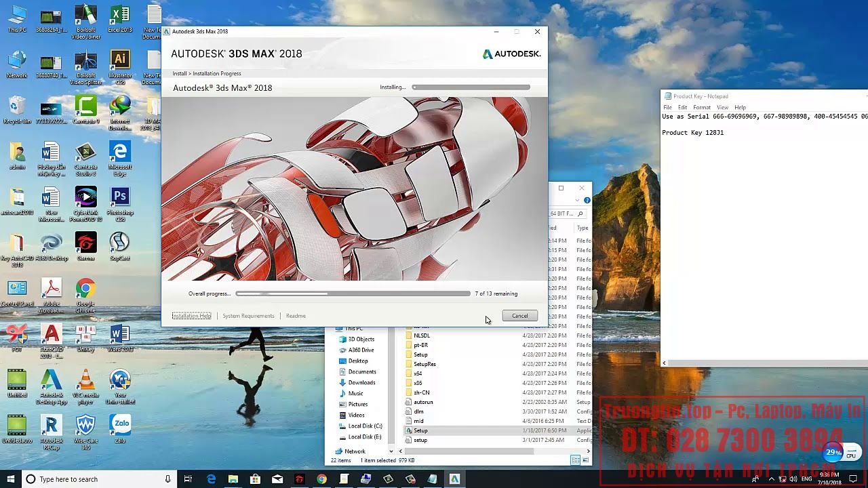Select the SetupRes folder in Explorer
Viewport: 868px width, 488px height.
pos(425,364)
